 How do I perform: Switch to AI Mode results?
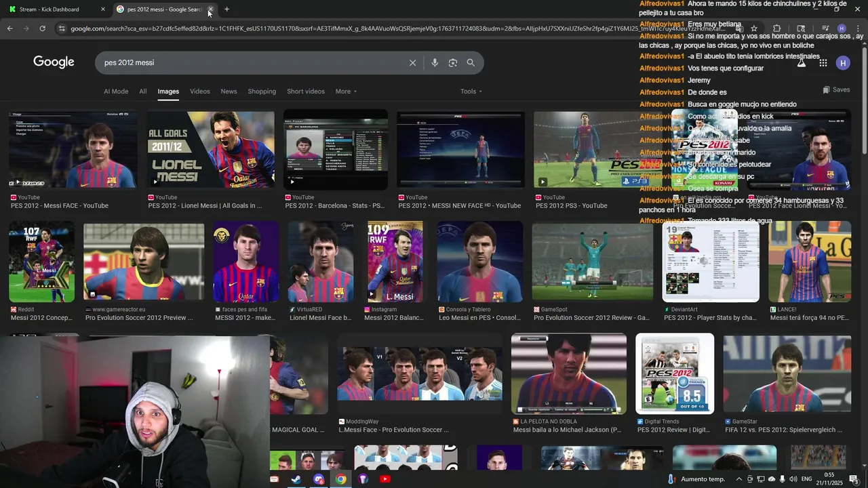tap(116, 91)
